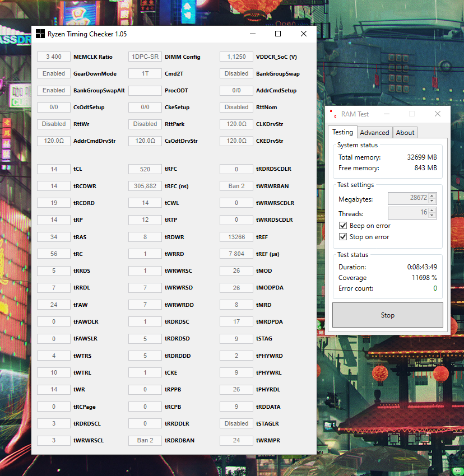
Task: Switch to the Advanced tab
Action: (x=375, y=133)
